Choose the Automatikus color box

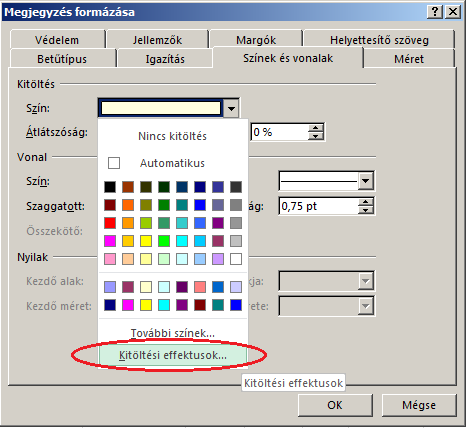tap(114, 163)
